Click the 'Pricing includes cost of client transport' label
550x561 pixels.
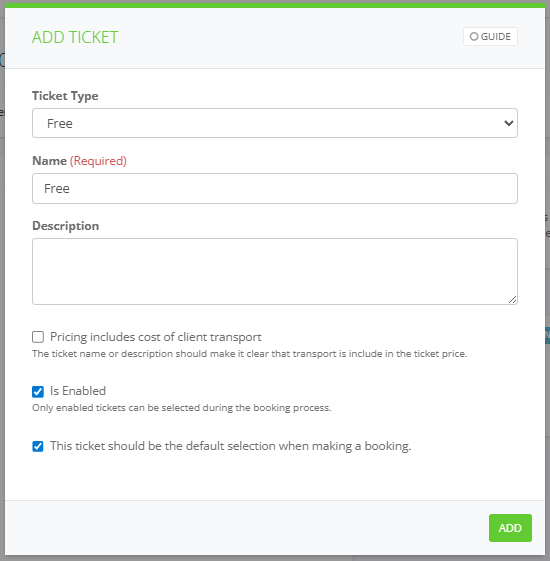pyautogui.click(x=156, y=337)
